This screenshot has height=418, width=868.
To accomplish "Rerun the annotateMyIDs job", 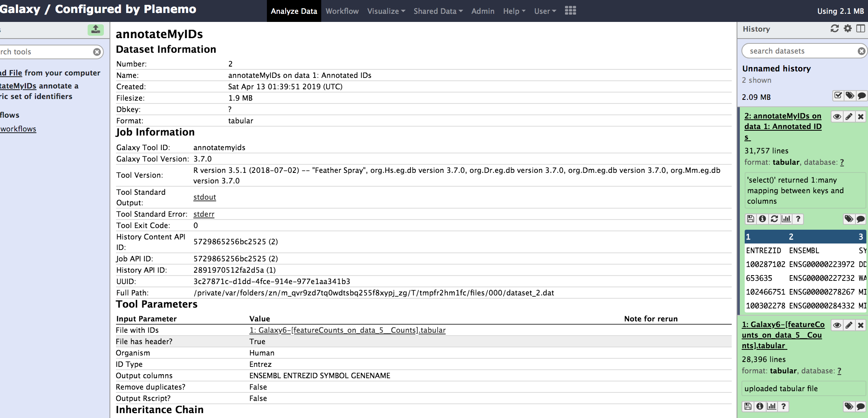I will coord(774,219).
